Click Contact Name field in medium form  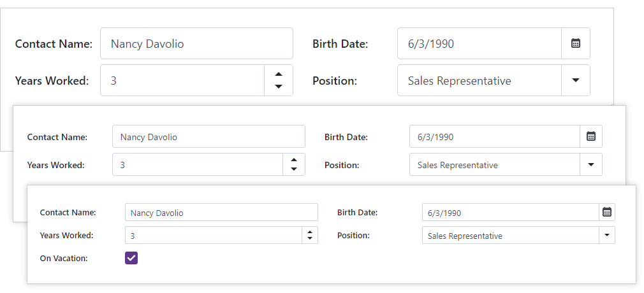(209, 136)
